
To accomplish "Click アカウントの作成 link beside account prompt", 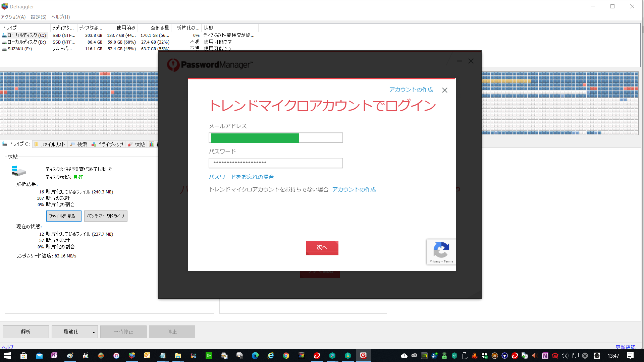I will click(x=354, y=189).
